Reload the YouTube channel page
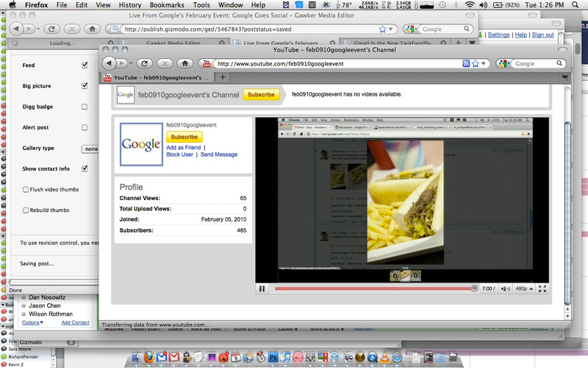 (x=144, y=63)
